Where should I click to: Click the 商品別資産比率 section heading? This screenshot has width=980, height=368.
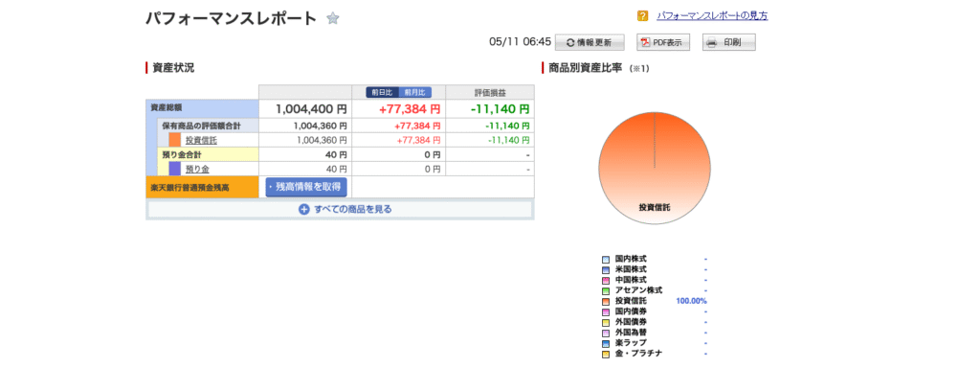click(x=585, y=68)
